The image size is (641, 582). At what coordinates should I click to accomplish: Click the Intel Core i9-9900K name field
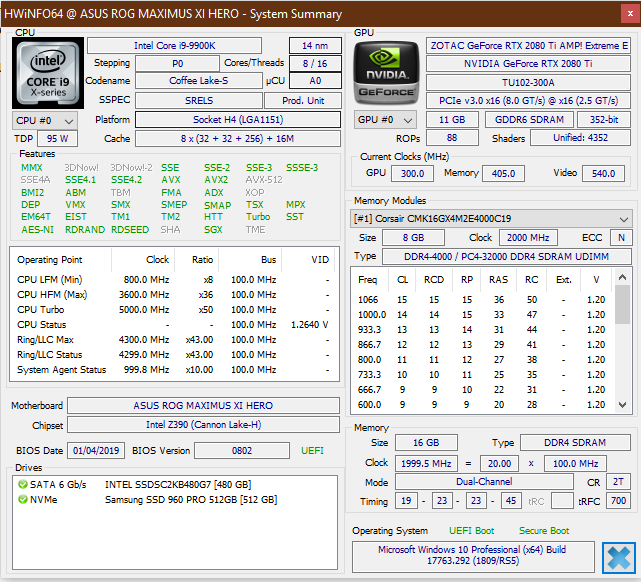[175, 45]
